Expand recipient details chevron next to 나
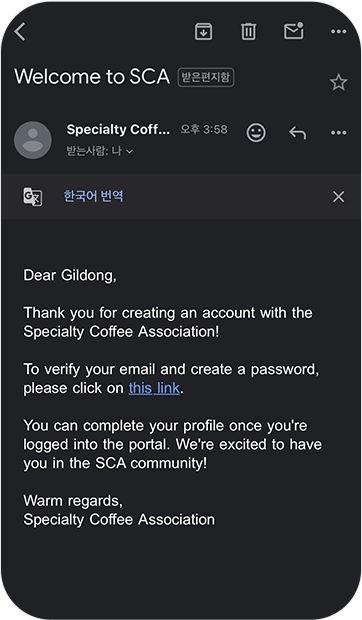 [x=130, y=151]
